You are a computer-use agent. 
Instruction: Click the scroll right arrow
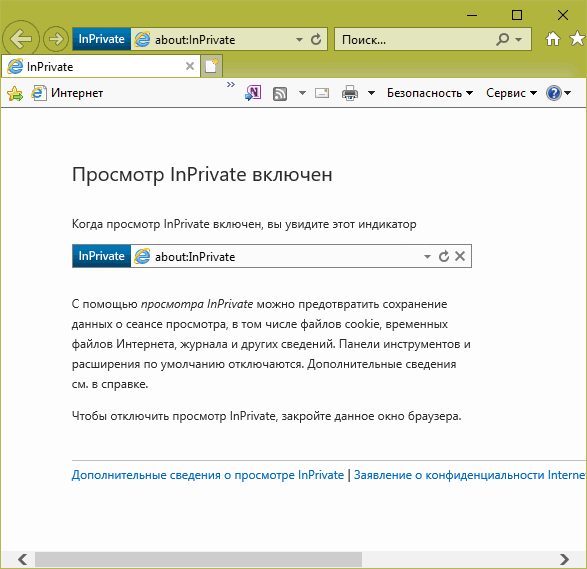pyautogui.click(x=564, y=559)
